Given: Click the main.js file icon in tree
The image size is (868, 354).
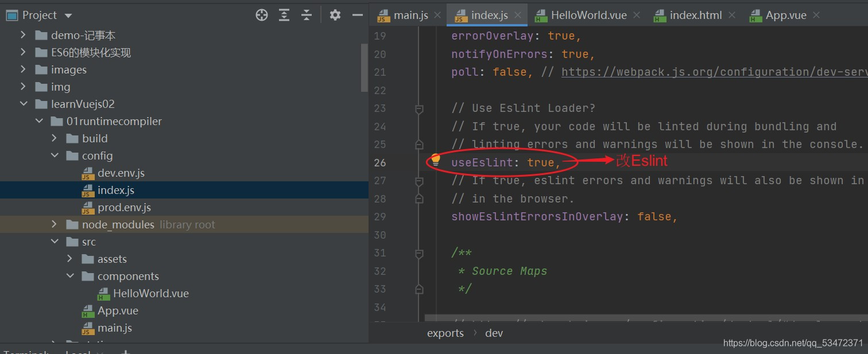Looking at the screenshot, I should click(x=88, y=328).
